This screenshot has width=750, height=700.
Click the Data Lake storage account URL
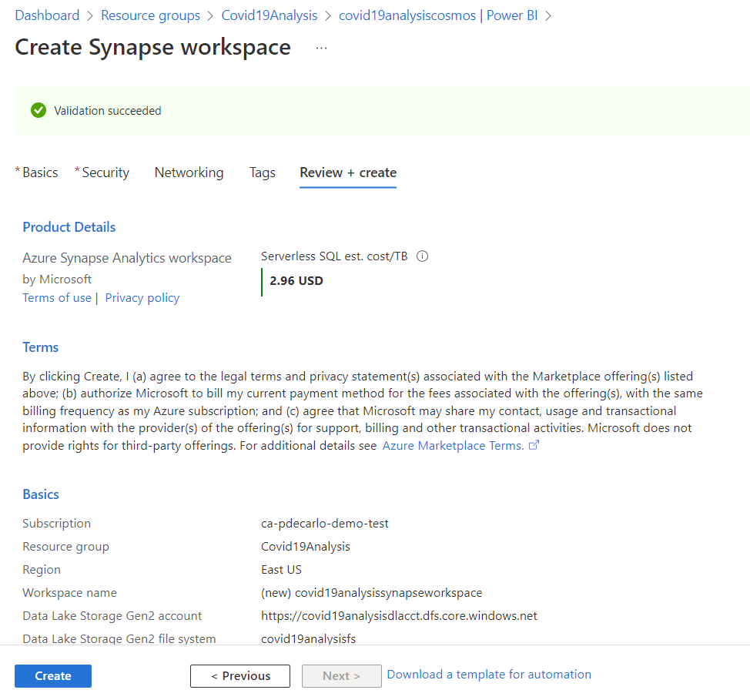click(x=399, y=616)
